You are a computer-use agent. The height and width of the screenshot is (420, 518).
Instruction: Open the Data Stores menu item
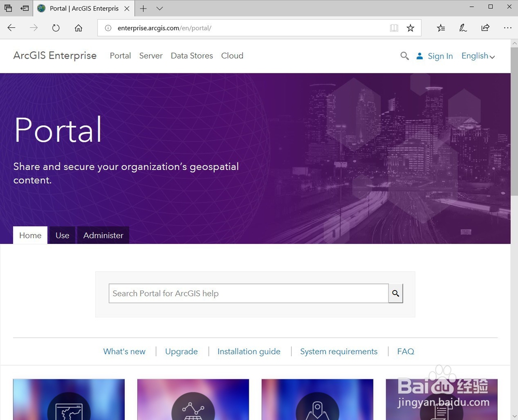192,55
